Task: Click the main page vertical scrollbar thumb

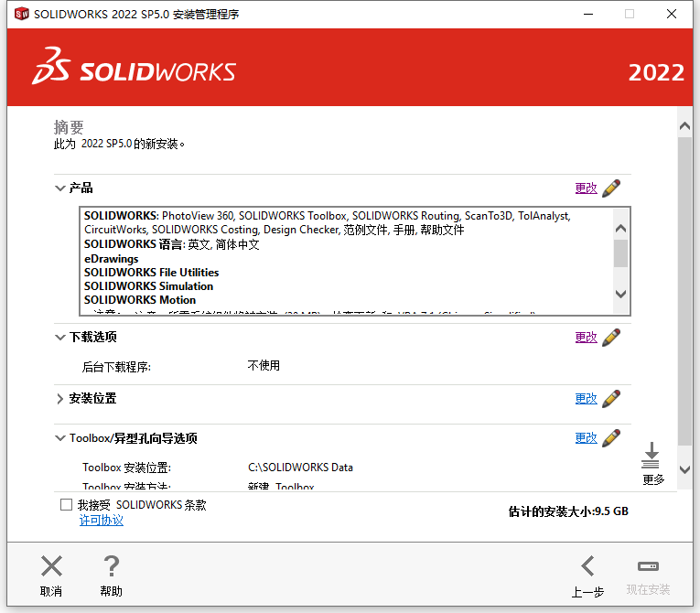Action: (684, 291)
